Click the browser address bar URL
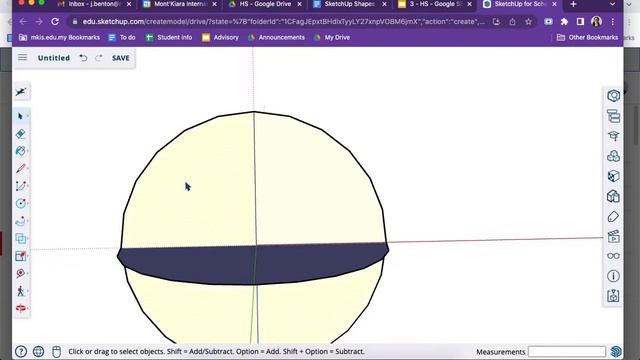Screen dimensions: 640x360 (283, 22)
